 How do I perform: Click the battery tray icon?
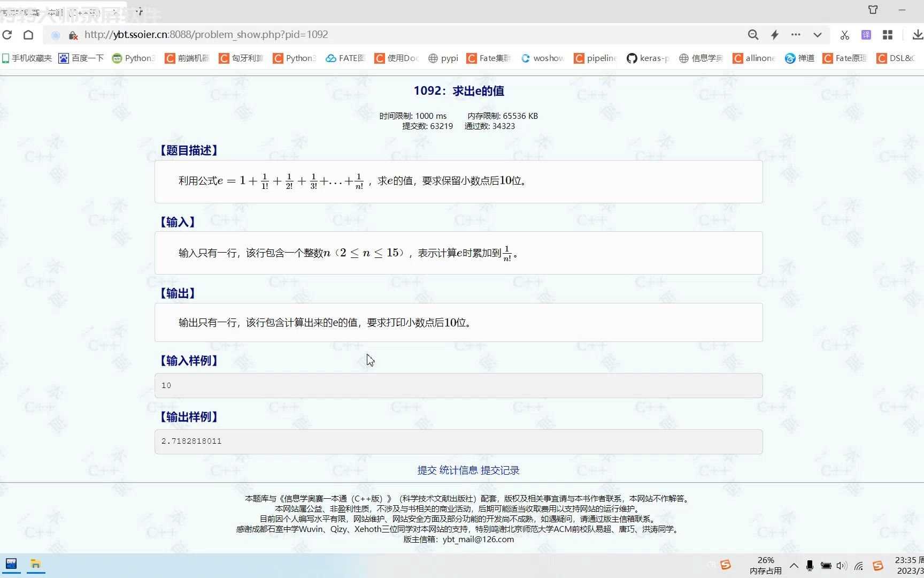coord(826,566)
